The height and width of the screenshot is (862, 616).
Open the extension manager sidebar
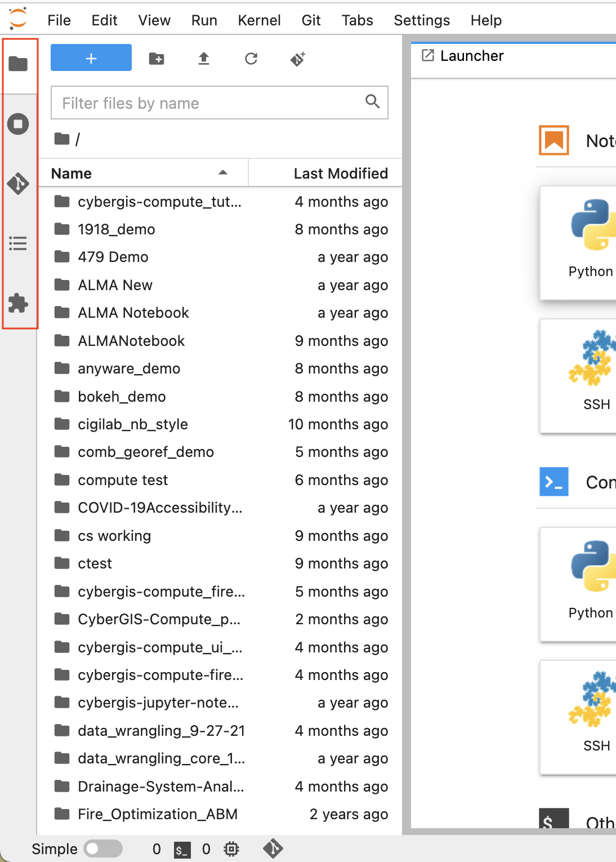click(x=19, y=303)
